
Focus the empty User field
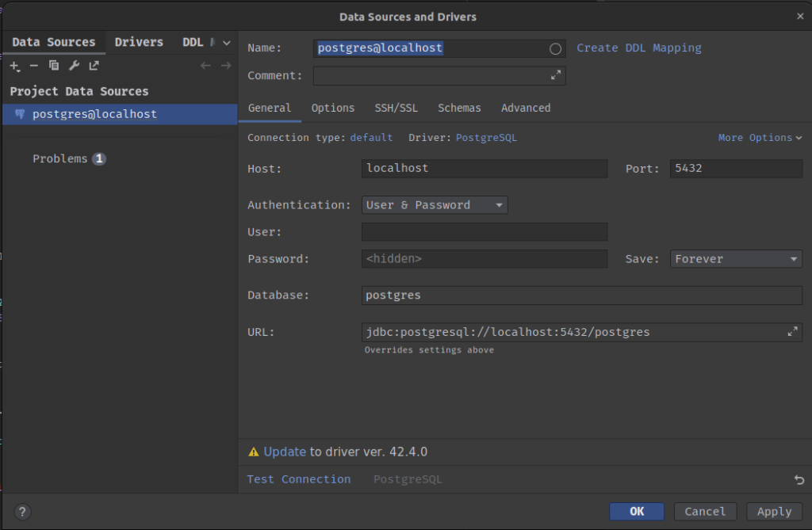pos(485,232)
